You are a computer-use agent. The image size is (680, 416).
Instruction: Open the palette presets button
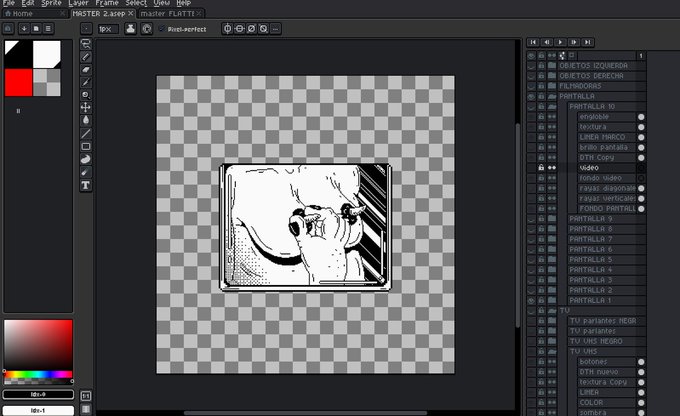coord(36,29)
